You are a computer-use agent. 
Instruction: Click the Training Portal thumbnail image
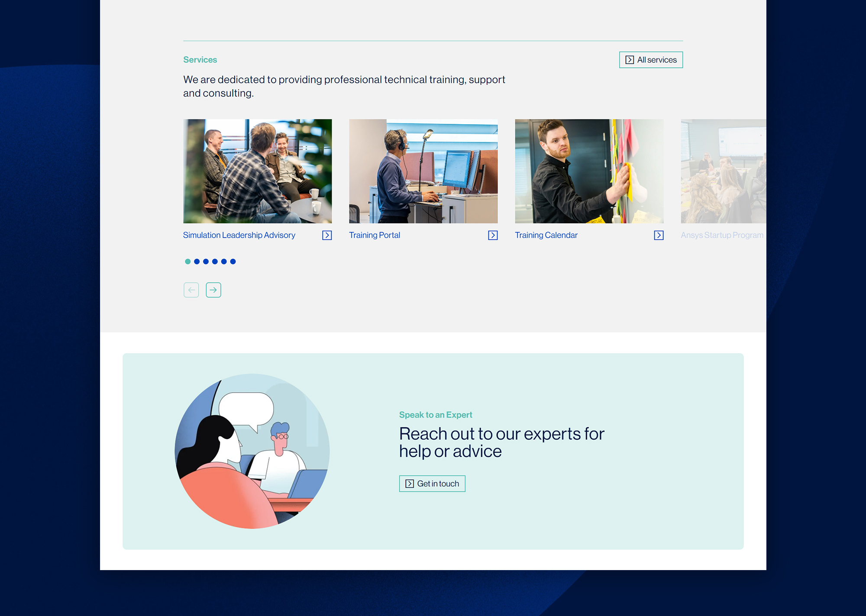pyautogui.click(x=423, y=171)
